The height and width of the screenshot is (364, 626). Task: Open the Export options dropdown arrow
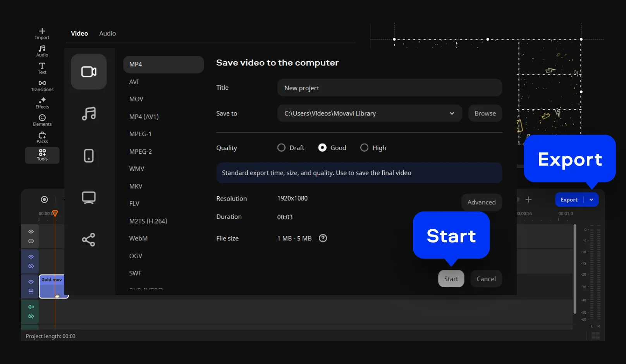click(x=591, y=200)
